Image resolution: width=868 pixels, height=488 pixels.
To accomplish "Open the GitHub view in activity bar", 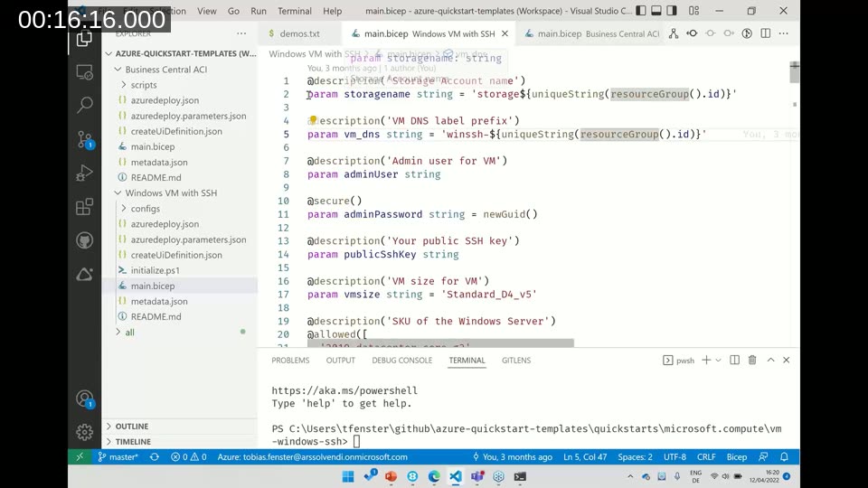I will pyautogui.click(x=84, y=240).
